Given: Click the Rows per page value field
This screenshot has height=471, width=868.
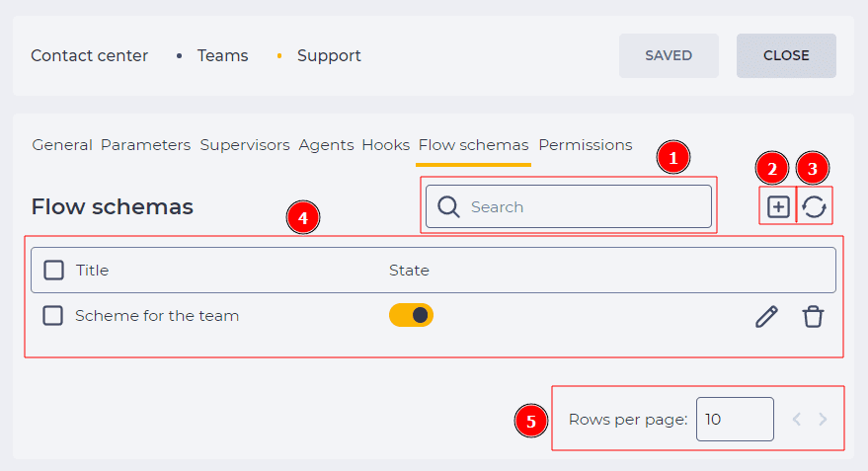Looking at the screenshot, I should pyautogui.click(x=735, y=419).
